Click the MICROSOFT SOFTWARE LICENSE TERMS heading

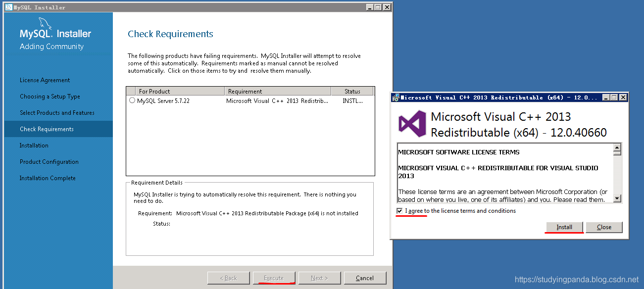[x=459, y=152]
